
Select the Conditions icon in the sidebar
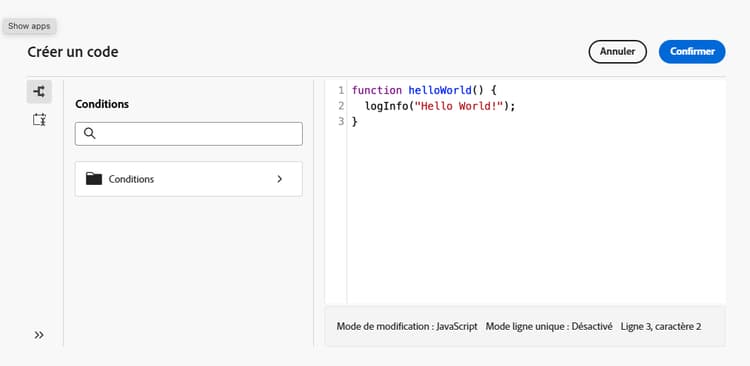(x=39, y=91)
